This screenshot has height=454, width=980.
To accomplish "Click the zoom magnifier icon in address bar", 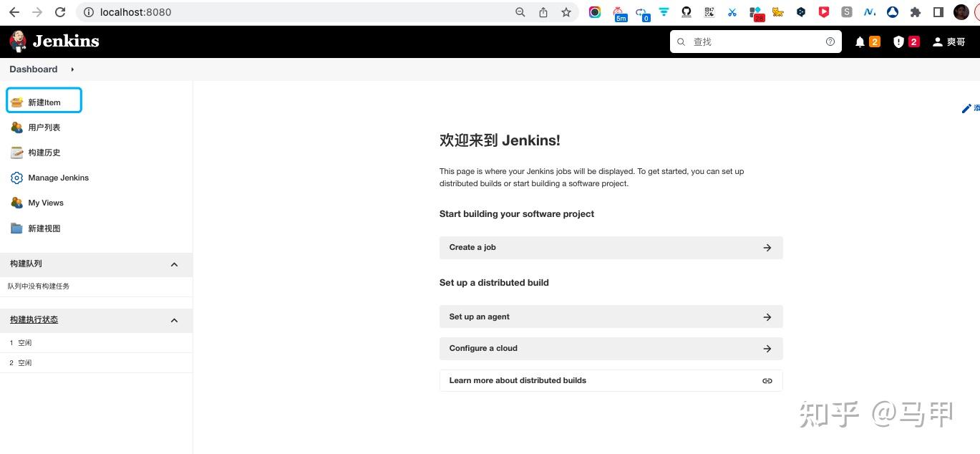I will pos(520,12).
